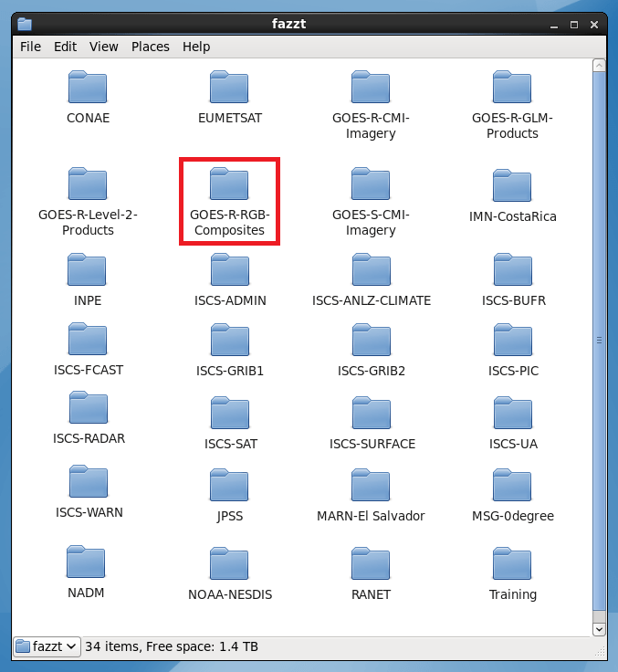Image resolution: width=618 pixels, height=672 pixels.
Task: Click the 'ISCS-SURFACE' name label
Action: (x=372, y=444)
